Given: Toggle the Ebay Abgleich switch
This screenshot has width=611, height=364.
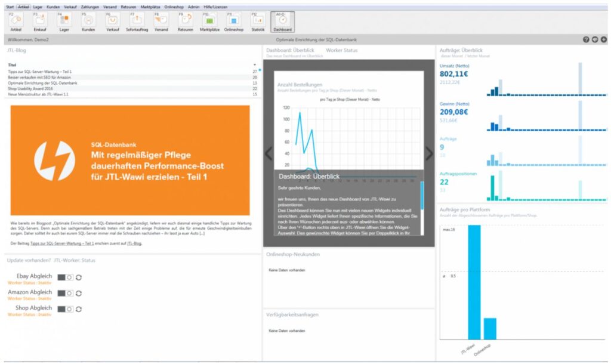Looking at the screenshot, I should pos(65,277).
